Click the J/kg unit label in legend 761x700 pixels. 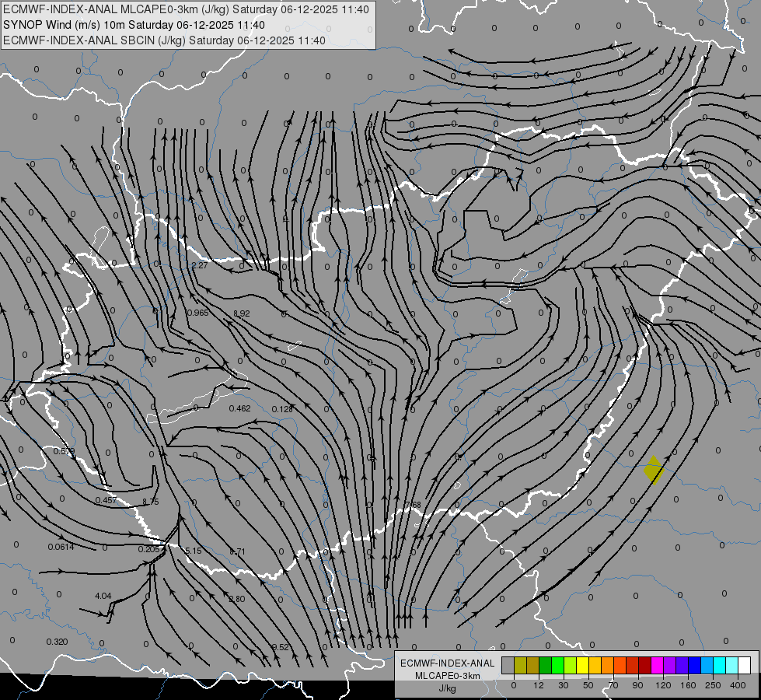[447, 689]
